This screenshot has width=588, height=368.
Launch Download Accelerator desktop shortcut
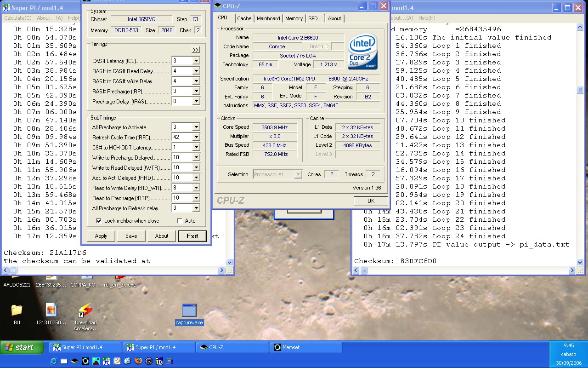tap(85, 310)
